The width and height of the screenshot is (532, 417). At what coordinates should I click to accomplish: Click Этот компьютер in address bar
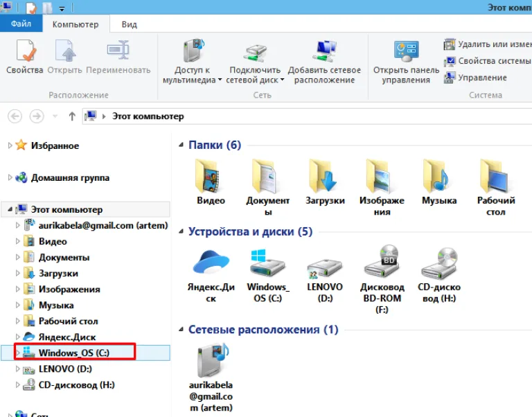tap(148, 116)
